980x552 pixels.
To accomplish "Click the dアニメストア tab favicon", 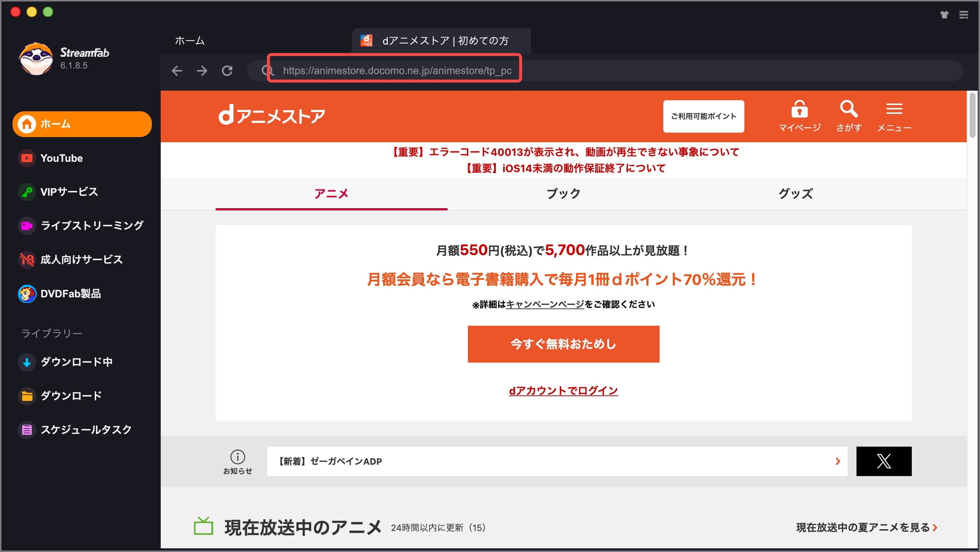I will (366, 41).
